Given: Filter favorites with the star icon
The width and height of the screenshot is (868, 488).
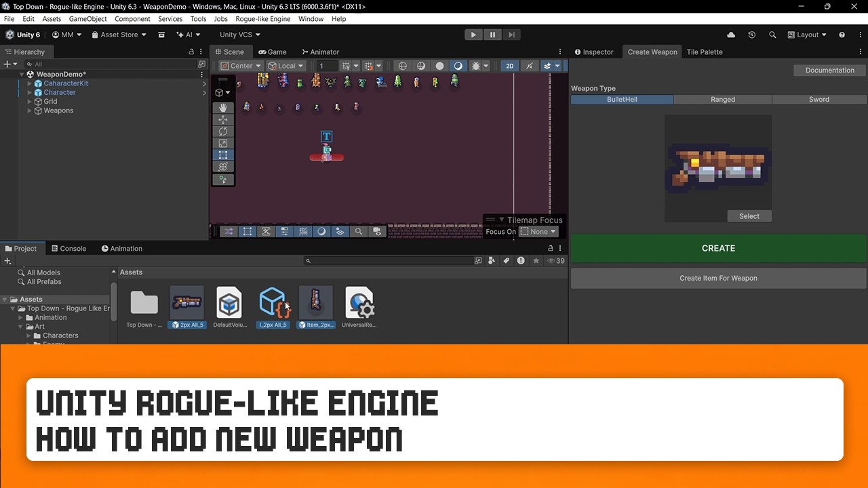Looking at the screenshot, I should tap(536, 260).
